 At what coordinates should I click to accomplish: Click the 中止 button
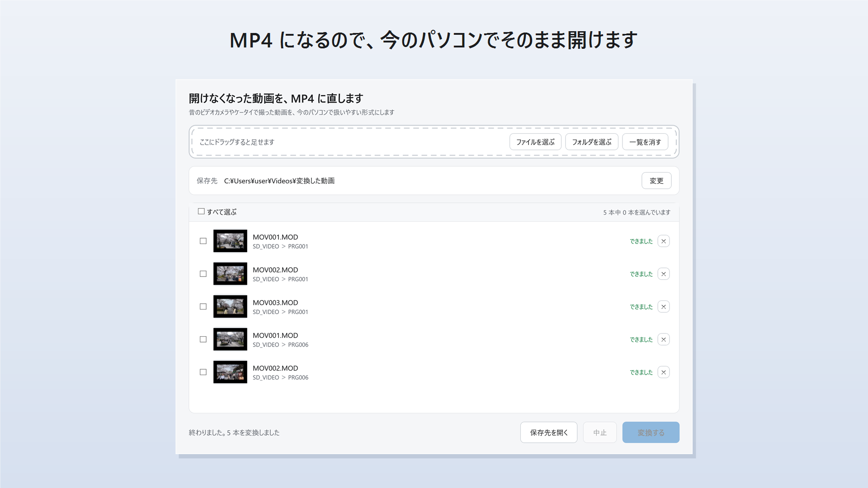[x=600, y=432]
